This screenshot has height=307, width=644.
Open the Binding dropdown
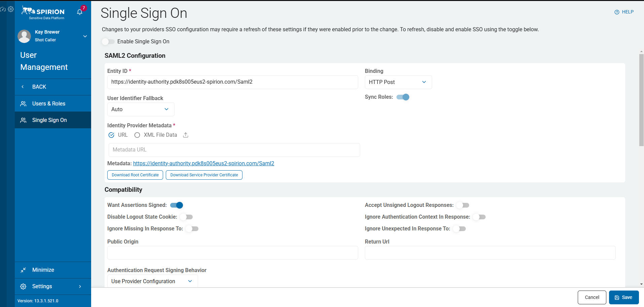[x=398, y=82]
